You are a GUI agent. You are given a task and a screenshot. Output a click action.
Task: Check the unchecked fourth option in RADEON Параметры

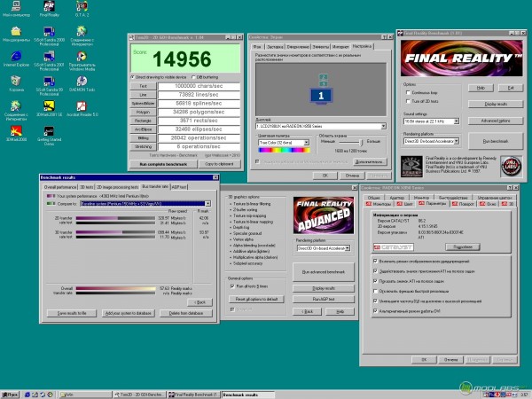375,291
